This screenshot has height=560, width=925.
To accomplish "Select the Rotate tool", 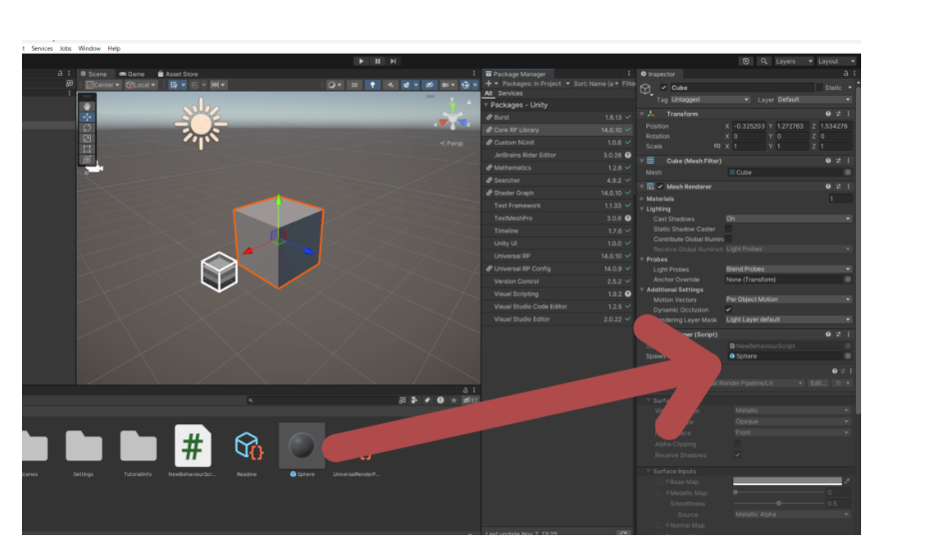I will [x=87, y=128].
